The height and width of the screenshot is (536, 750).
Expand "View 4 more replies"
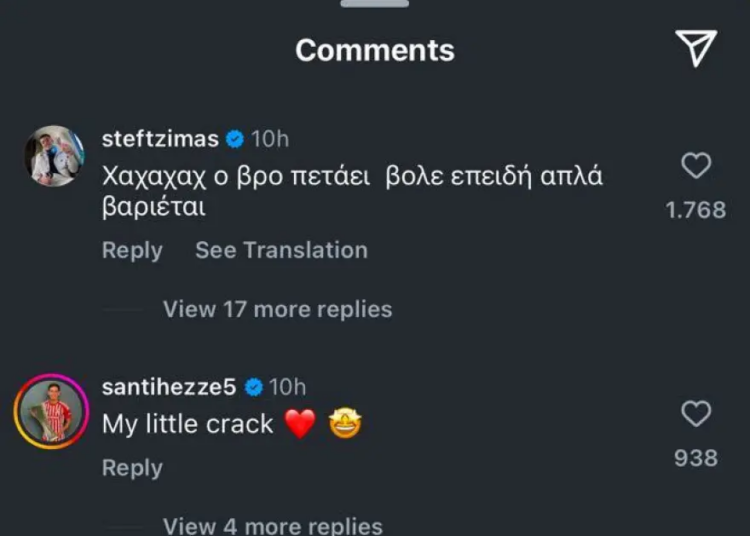[x=272, y=525]
